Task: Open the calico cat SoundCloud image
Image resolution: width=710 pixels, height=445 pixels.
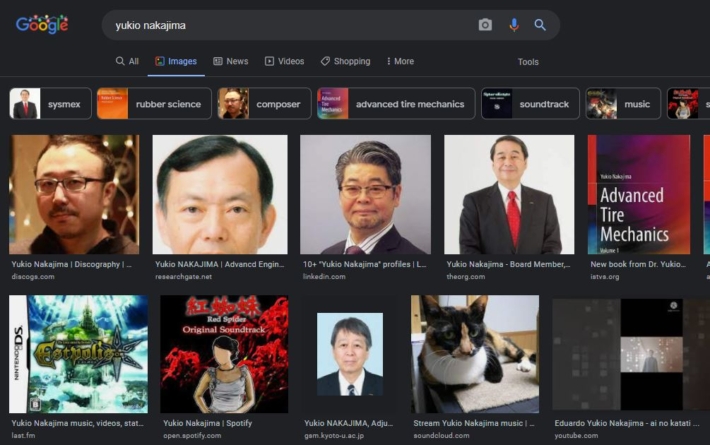Action: 475,354
